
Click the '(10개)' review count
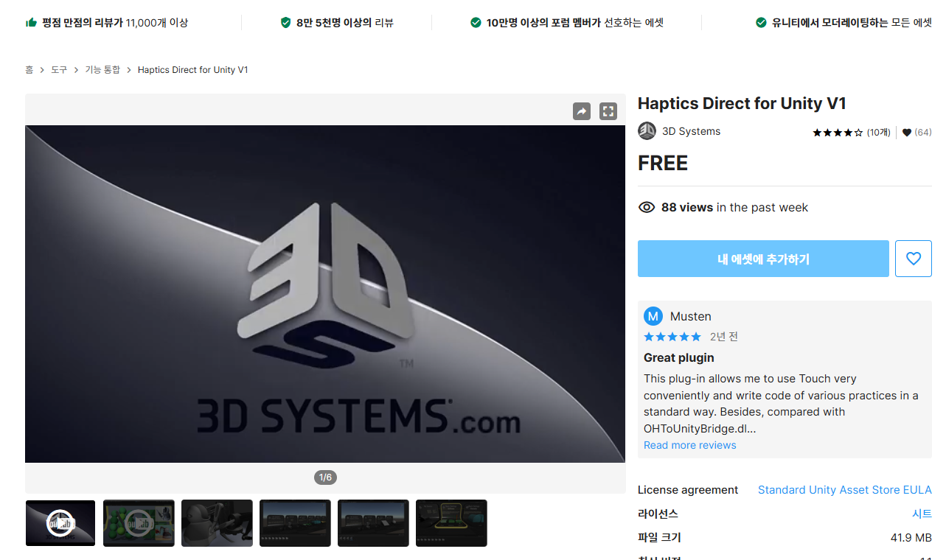tap(879, 133)
